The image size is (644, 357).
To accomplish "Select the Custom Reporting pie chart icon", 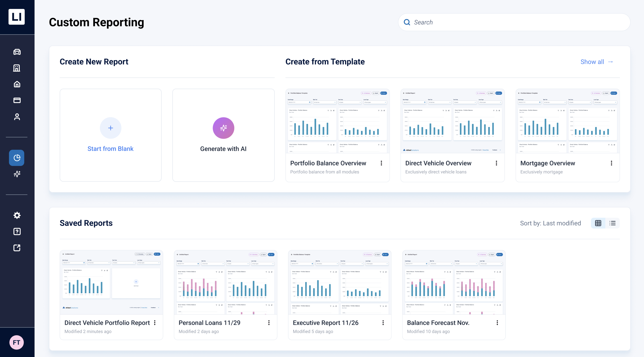I will (x=17, y=158).
